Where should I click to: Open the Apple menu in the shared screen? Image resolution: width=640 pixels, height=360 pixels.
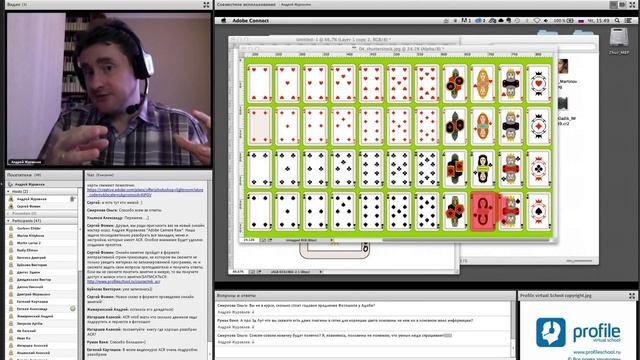click(223, 20)
